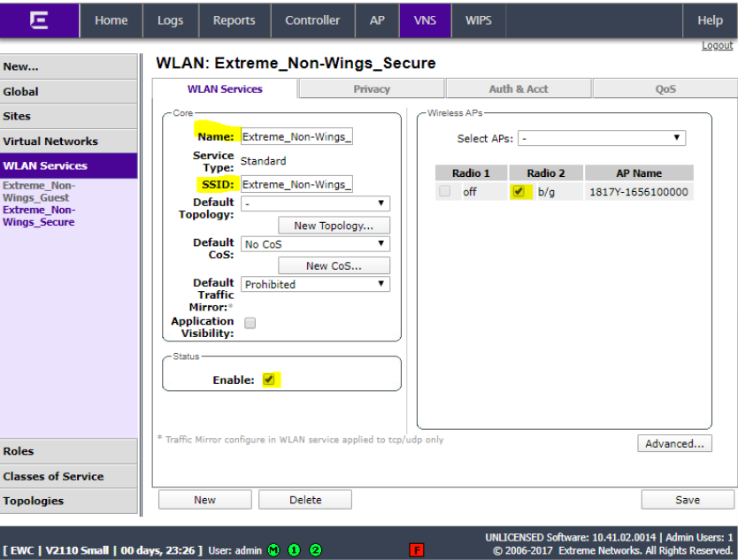This screenshot has width=738, height=560.
Task: Open the AP menu
Action: tap(377, 20)
